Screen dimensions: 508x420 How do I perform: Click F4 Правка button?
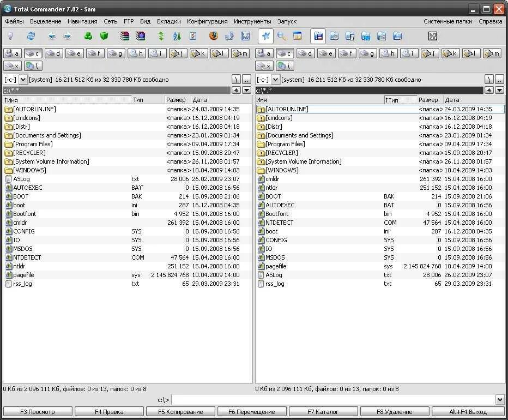pyautogui.click(x=109, y=412)
